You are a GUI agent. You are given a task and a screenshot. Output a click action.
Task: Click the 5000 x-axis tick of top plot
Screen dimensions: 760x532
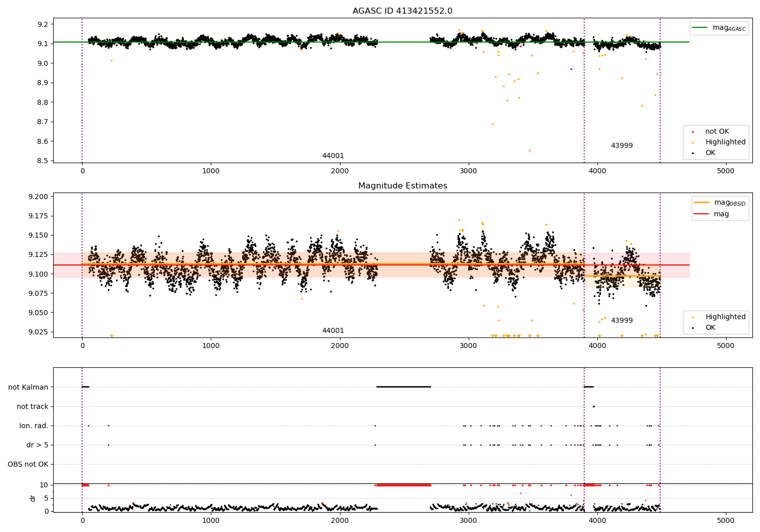coord(726,171)
